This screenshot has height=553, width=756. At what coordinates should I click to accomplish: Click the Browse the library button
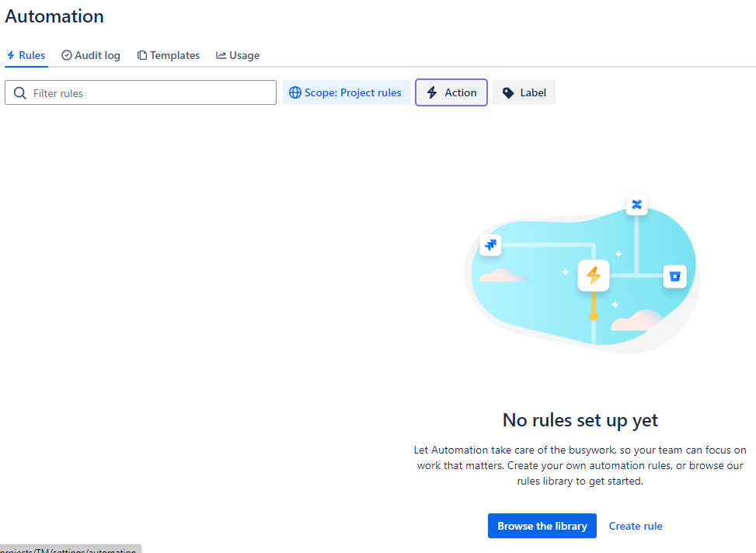(x=542, y=526)
